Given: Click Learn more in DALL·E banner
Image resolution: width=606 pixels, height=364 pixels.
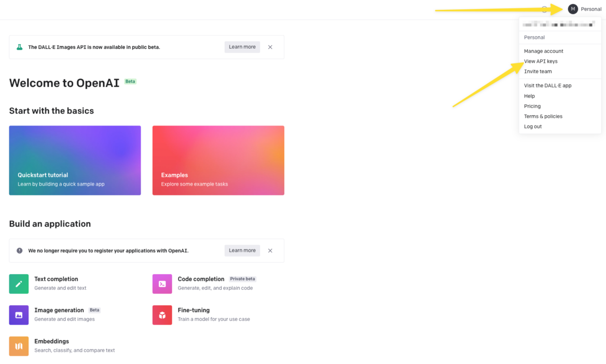Looking at the screenshot, I should point(242,47).
